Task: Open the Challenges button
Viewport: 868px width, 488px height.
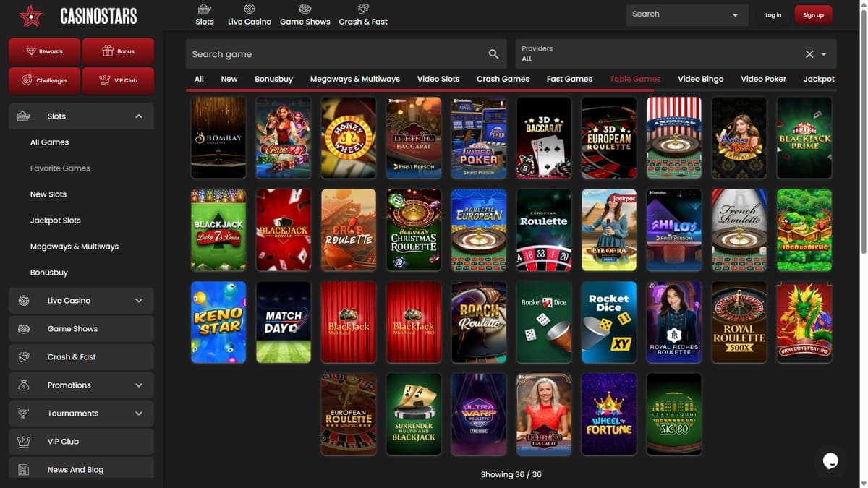Action: 45,80
